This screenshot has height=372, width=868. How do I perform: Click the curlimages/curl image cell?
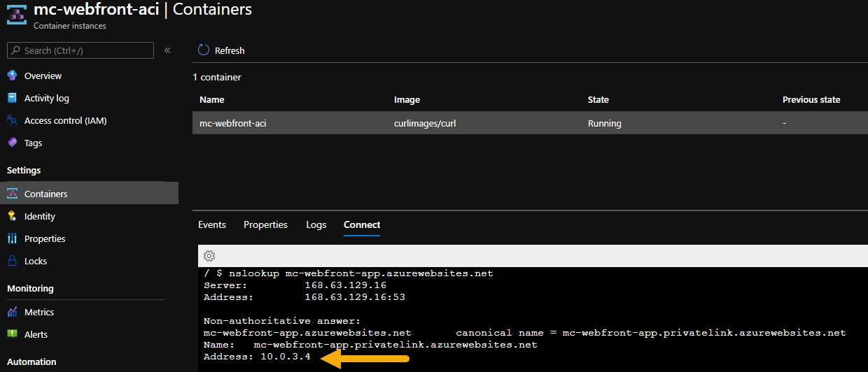click(426, 123)
